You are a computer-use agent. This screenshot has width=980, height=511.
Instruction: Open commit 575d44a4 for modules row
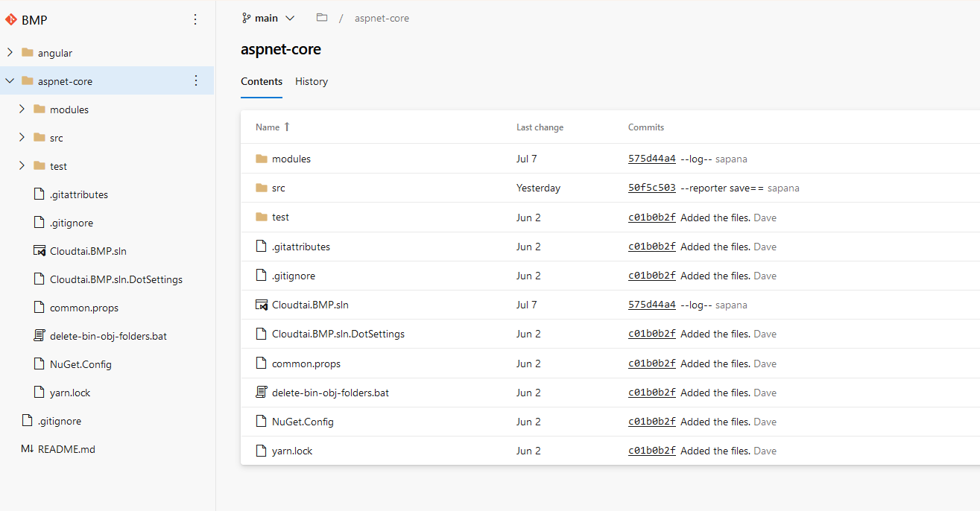(x=651, y=159)
